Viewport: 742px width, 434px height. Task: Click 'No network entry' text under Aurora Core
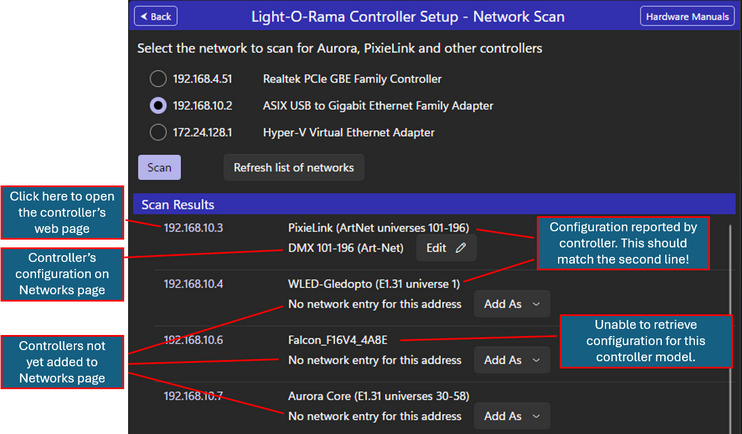pos(374,416)
